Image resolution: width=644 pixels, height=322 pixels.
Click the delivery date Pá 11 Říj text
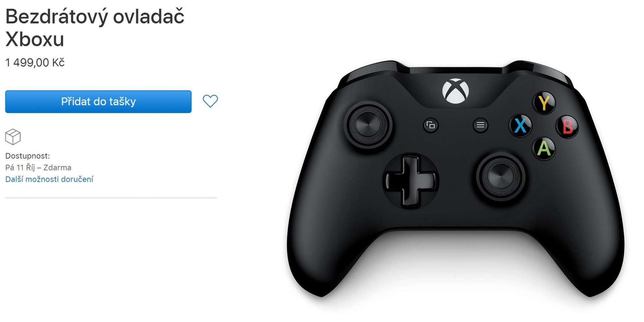(20, 167)
